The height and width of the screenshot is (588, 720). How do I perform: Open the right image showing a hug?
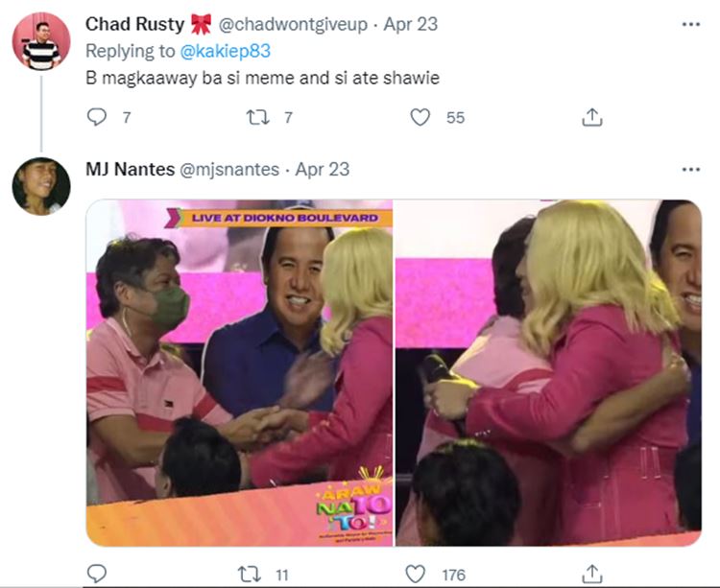[x=548, y=372]
